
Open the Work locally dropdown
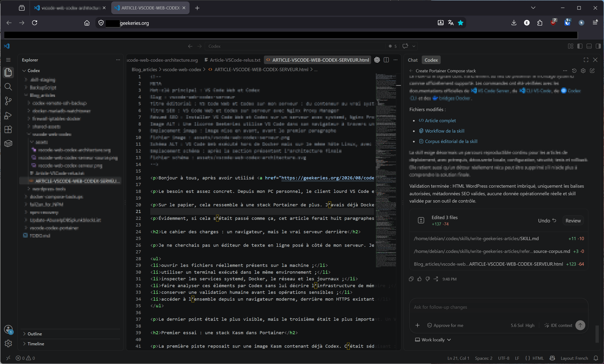coord(433,340)
